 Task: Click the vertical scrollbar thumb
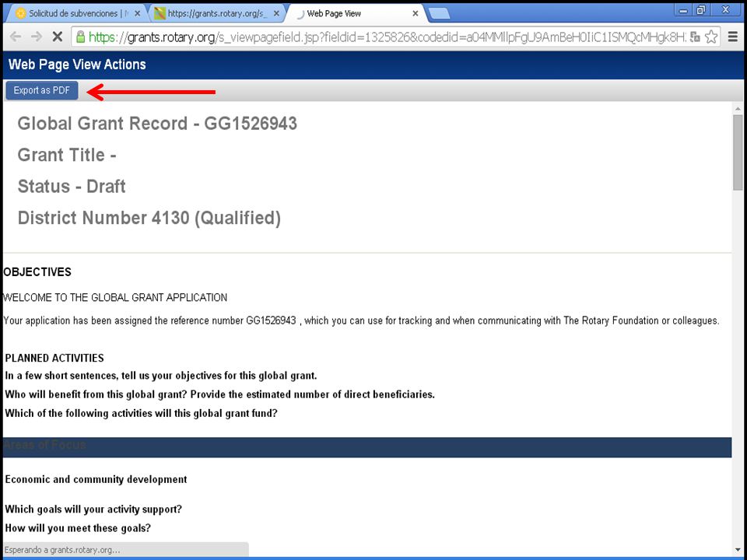pyautogui.click(x=738, y=152)
